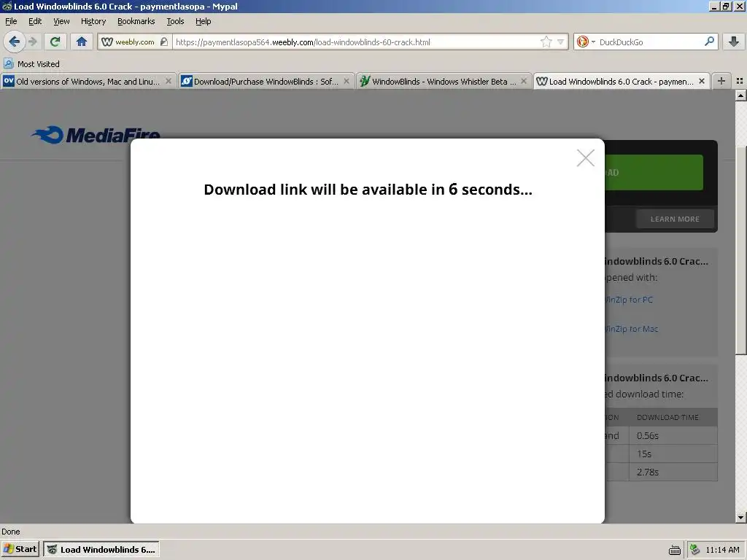Close the WindowBlinds Whistler Beta tab
The width and height of the screenshot is (747, 560).
click(x=524, y=82)
